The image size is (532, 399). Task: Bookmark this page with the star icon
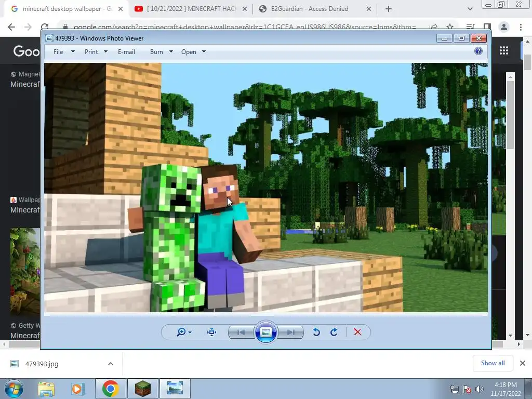coord(450,27)
